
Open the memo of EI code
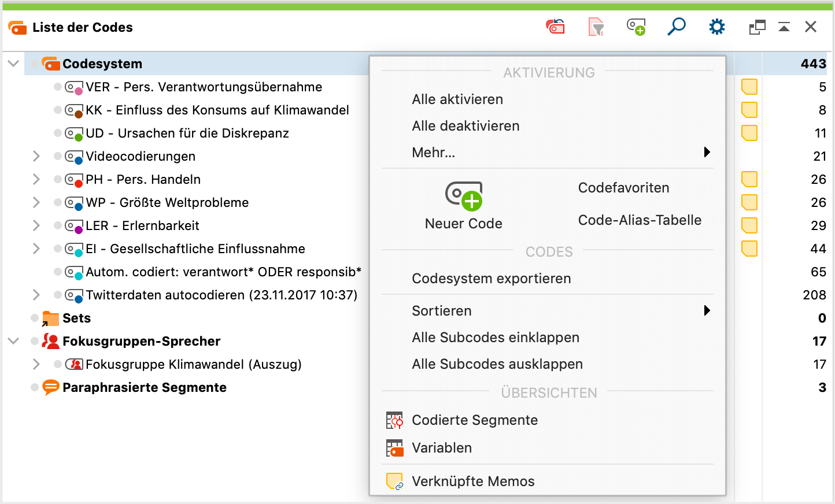pyautogui.click(x=749, y=249)
